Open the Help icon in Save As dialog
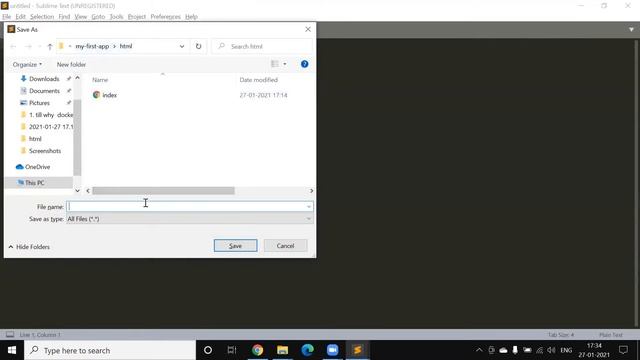This screenshot has height=360, width=640. click(304, 64)
